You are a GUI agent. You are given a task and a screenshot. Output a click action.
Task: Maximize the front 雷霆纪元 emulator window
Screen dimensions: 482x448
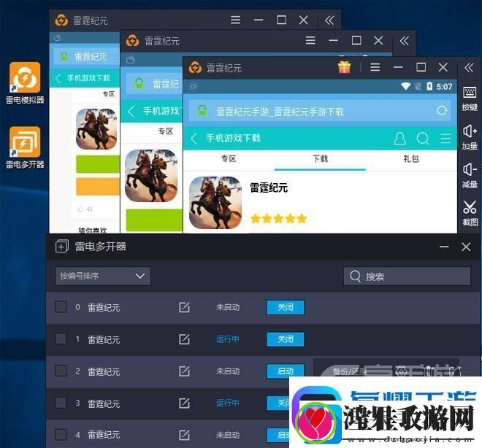point(421,67)
